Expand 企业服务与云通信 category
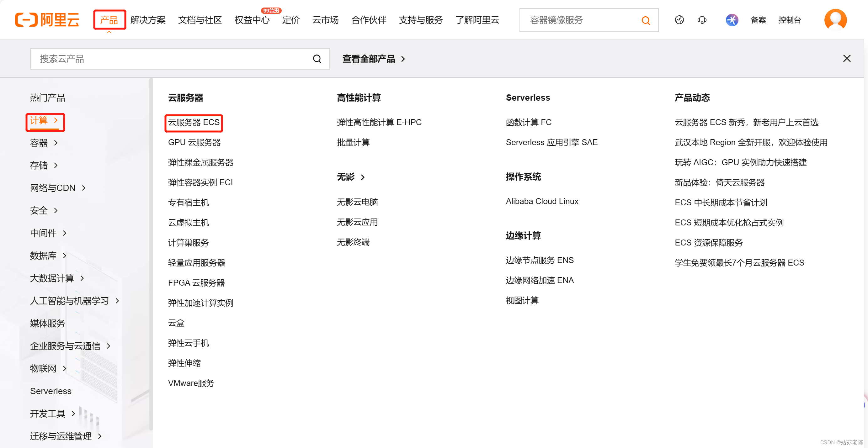The width and height of the screenshot is (868, 448). pos(70,346)
